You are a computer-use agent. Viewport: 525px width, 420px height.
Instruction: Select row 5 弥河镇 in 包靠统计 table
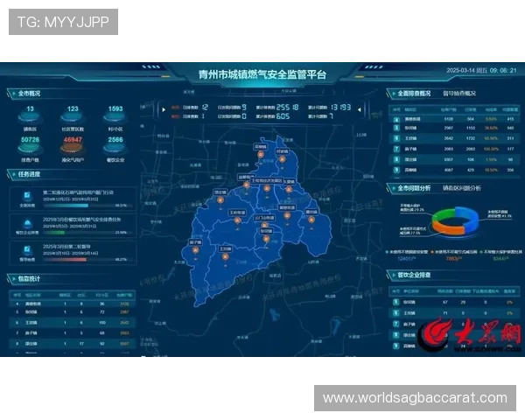tap(72, 311)
